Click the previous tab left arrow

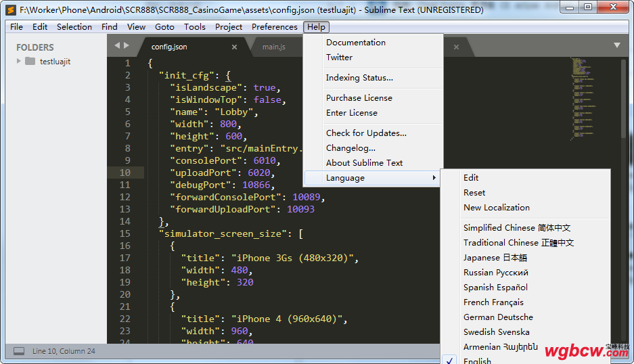117,45
